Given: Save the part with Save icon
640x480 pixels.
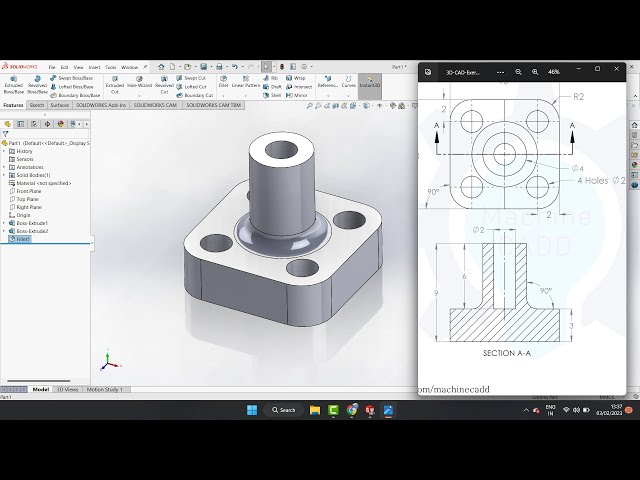Looking at the screenshot, I should [x=203, y=67].
